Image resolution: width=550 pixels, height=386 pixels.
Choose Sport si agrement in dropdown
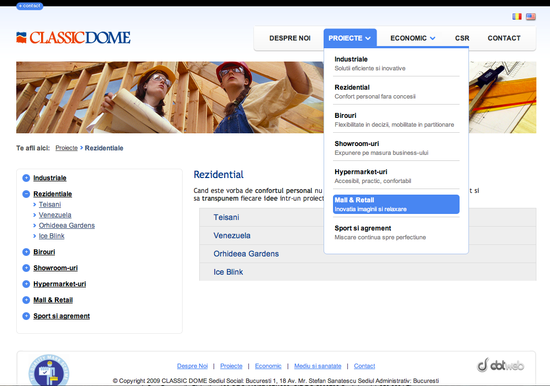(x=396, y=232)
